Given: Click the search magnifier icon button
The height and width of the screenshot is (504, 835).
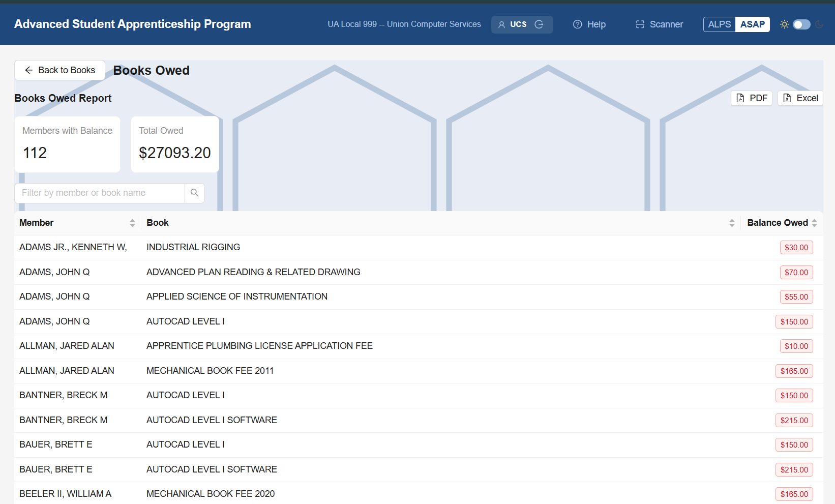Looking at the screenshot, I should [194, 193].
